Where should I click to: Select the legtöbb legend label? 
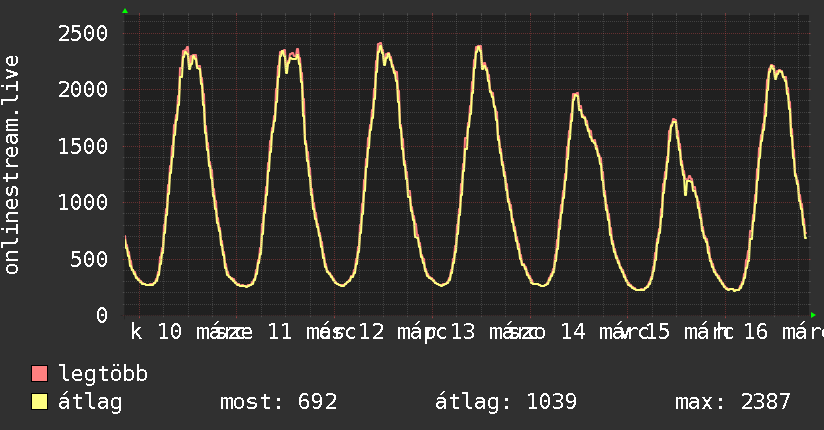[103, 374]
